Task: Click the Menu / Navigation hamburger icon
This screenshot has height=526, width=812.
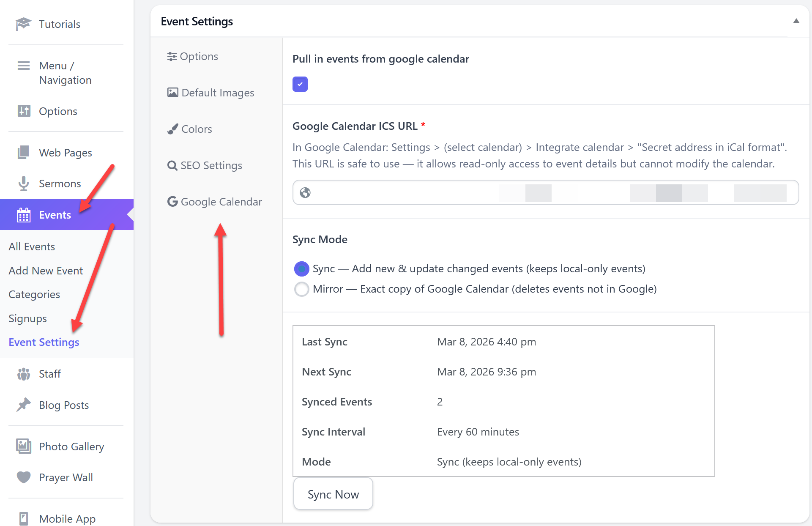Action: [x=24, y=66]
